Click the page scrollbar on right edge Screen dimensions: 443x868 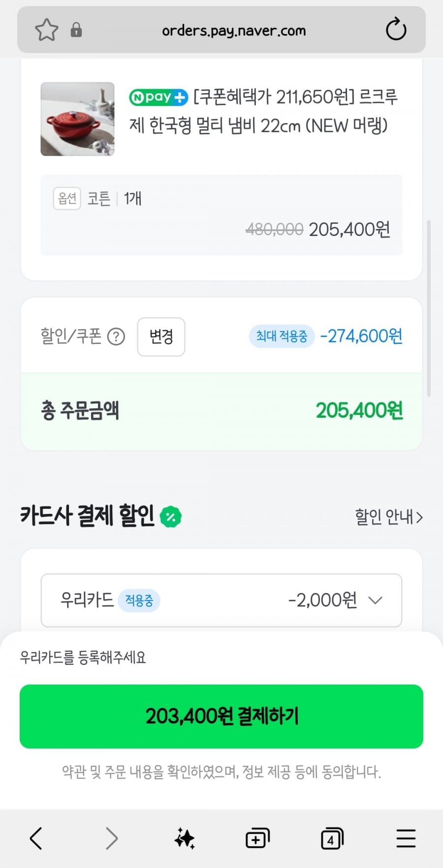[429, 308]
